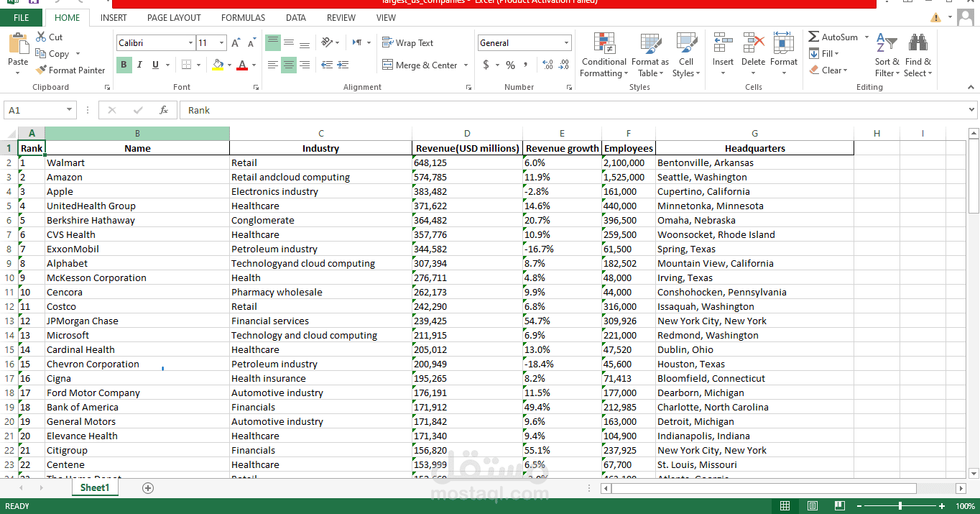Click the Cut scissors icon
Image resolution: width=980 pixels, height=514 pixels.
[x=41, y=37]
